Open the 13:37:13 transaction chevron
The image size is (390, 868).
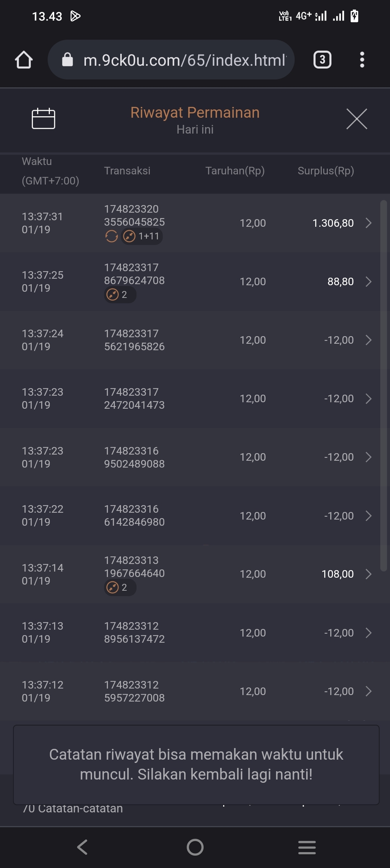pos(368,633)
